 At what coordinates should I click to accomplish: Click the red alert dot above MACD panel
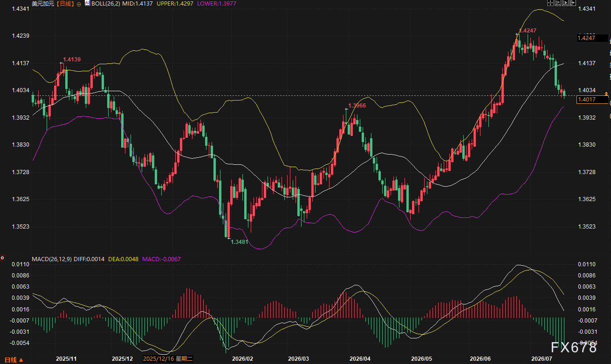point(3,258)
